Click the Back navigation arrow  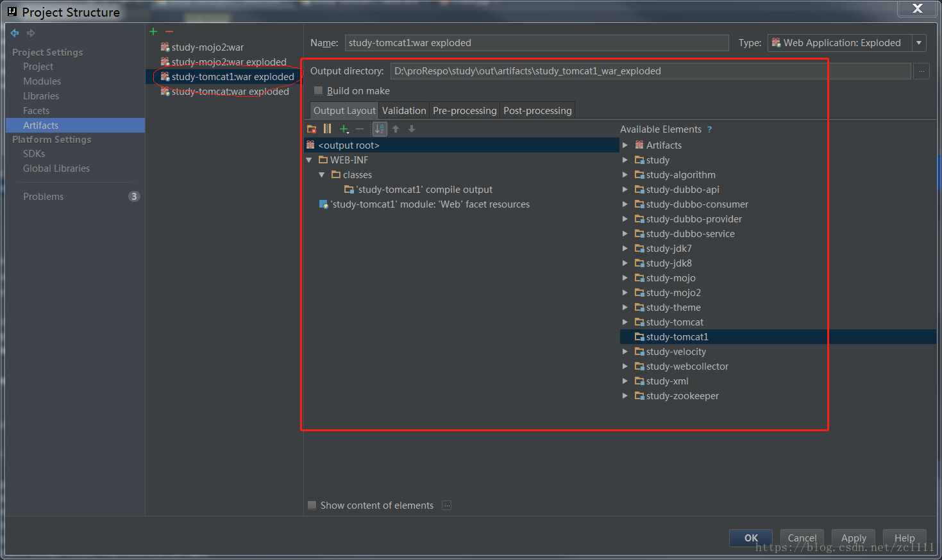pyautogui.click(x=15, y=33)
